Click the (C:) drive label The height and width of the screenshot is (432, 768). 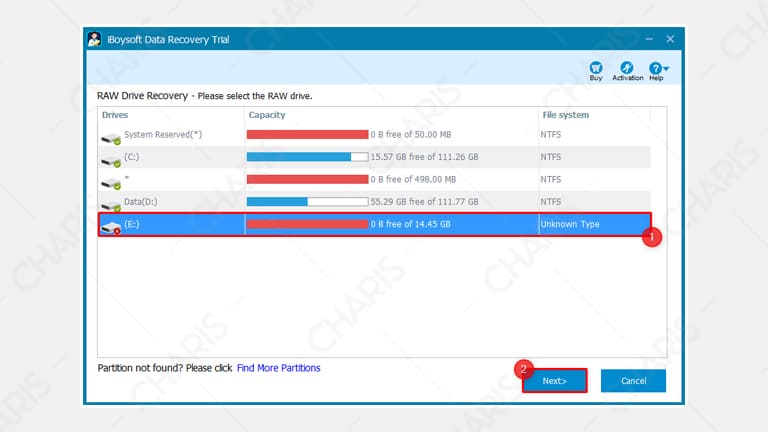(131, 157)
